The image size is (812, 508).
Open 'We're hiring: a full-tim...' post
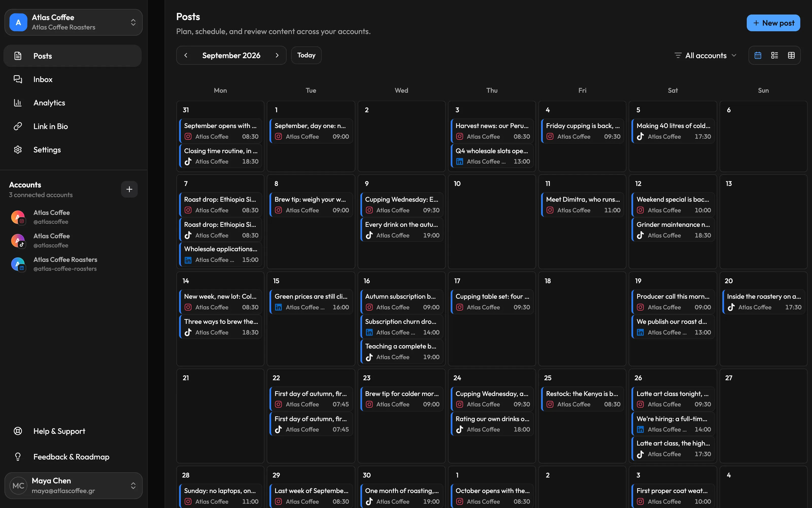tap(673, 424)
